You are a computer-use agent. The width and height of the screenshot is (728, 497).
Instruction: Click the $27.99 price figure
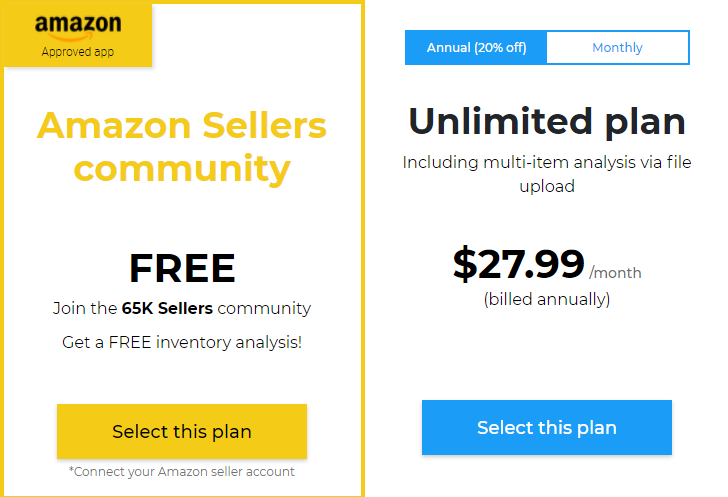point(518,264)
